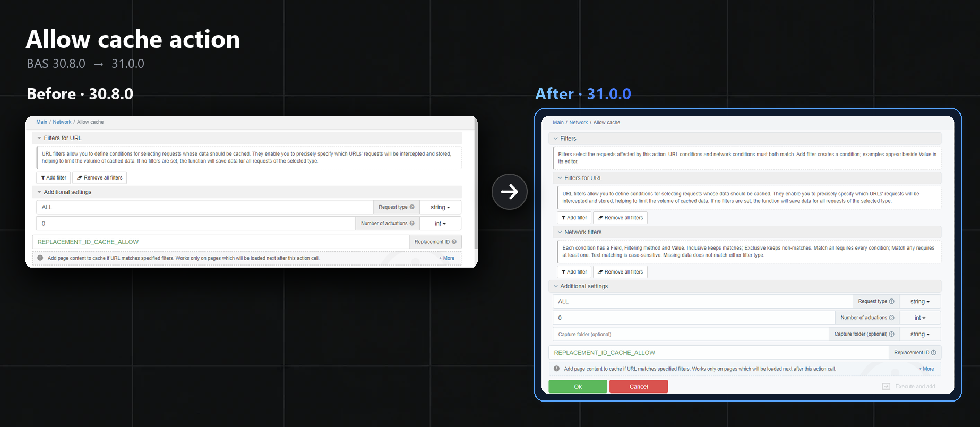Focus the Number of actuations field in Before panel
The image size is (980, 427).
(196, 224)
